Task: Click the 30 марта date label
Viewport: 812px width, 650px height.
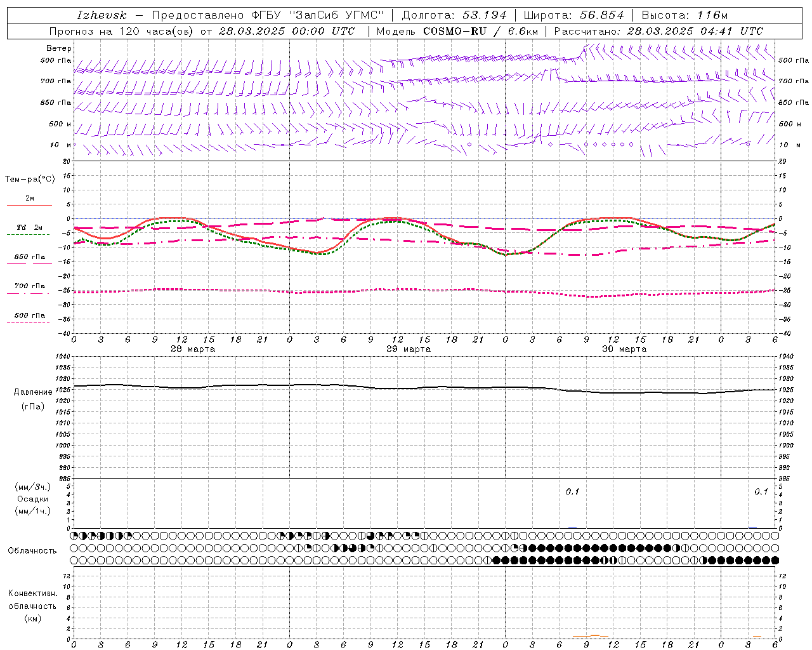Action: [x=624, y=349]
